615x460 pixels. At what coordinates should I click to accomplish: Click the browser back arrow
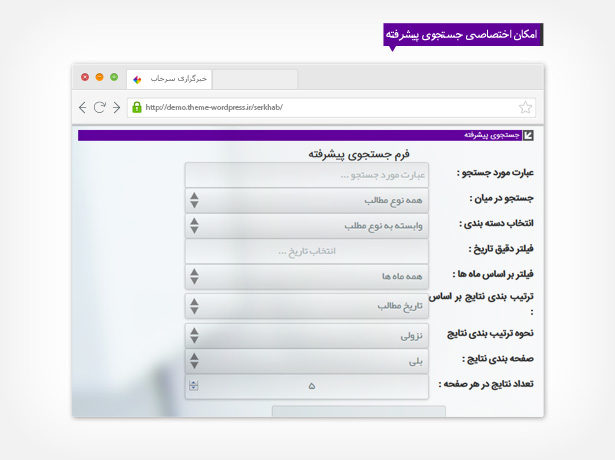[x=83, y=107]
